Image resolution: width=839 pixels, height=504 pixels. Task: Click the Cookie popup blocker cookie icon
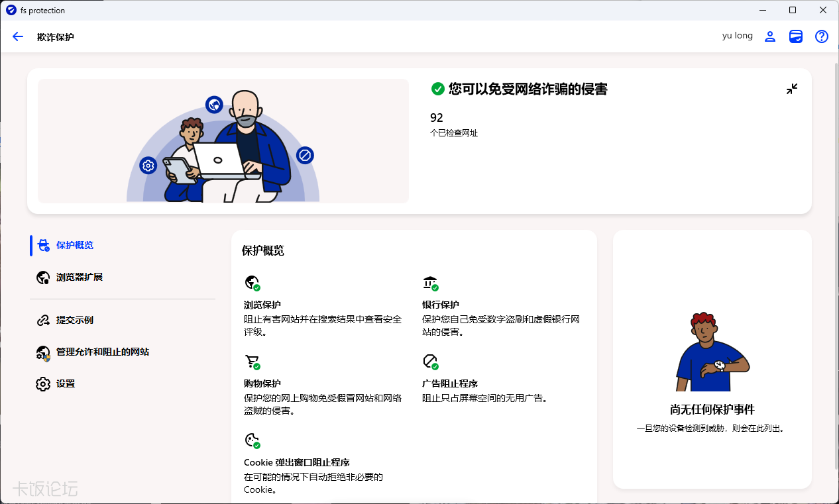point(252,440)
